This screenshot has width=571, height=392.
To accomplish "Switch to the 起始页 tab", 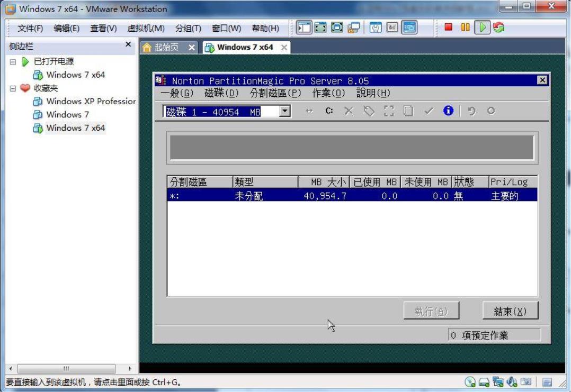I will pos(167,46).
